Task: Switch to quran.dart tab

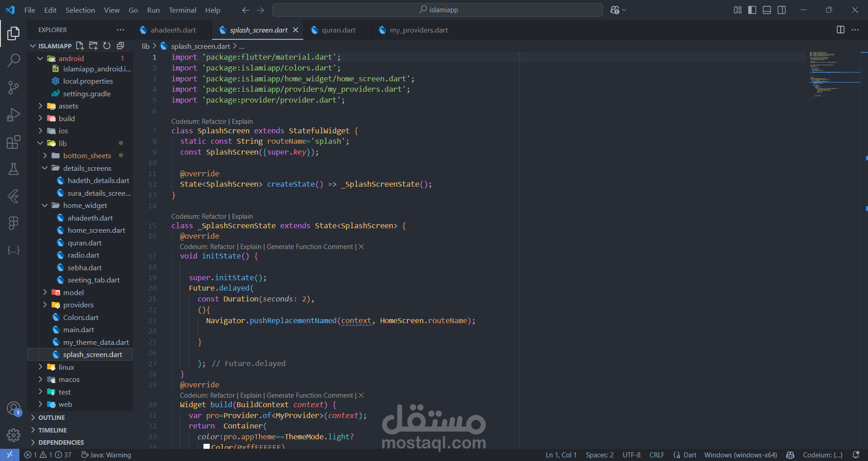Action: (x=339, y=30)
